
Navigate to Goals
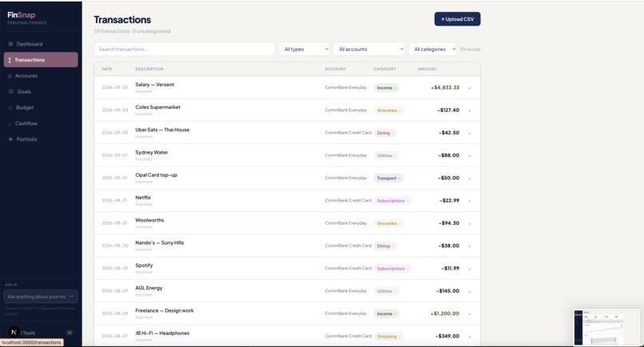click(41, 92)
